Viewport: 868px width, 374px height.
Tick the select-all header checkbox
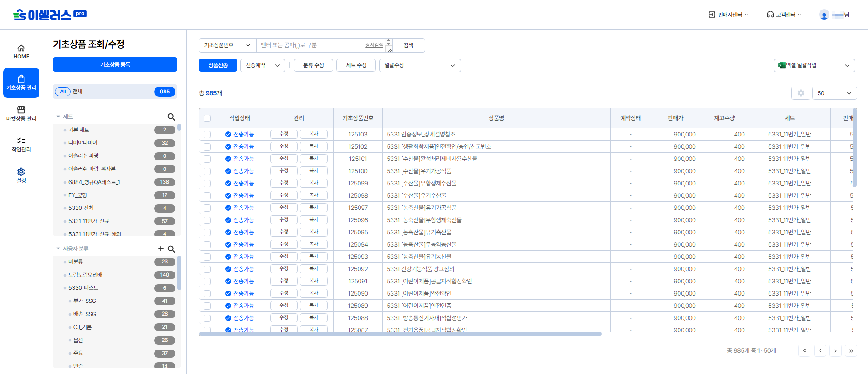pyautogui.click(x=207, y=118)
